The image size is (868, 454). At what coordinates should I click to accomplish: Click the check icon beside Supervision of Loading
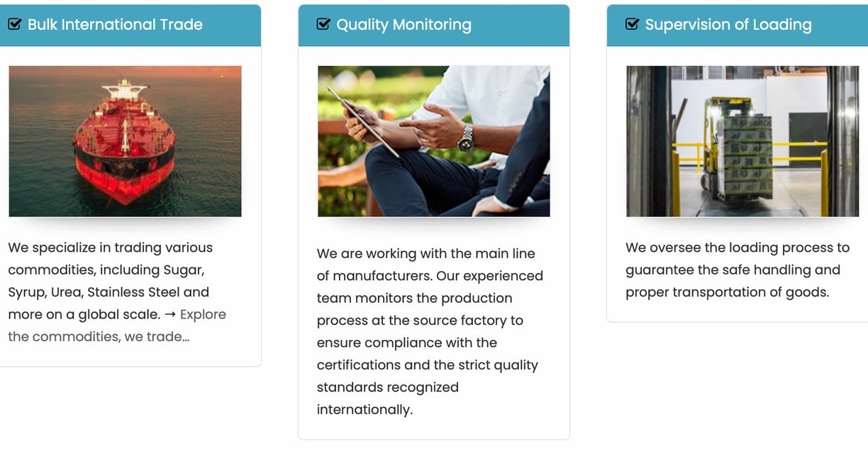[x=632, y=25]
